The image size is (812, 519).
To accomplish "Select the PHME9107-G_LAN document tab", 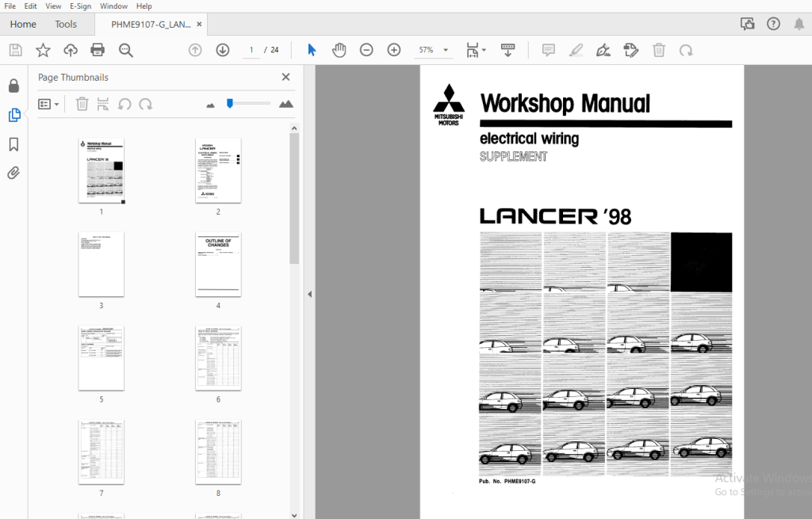I will click(151, 25).
